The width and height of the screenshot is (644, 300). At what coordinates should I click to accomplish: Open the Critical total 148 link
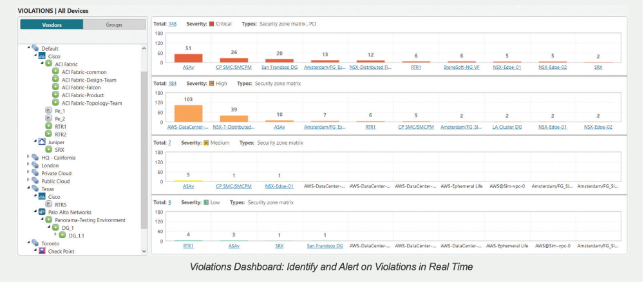pyautogui.click(x=173, y=24)
